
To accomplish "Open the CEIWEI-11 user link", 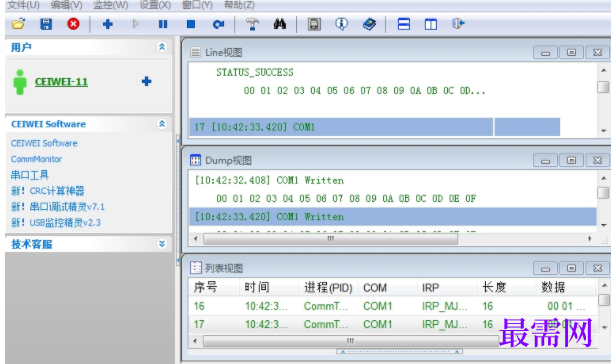I will (61, 82).
